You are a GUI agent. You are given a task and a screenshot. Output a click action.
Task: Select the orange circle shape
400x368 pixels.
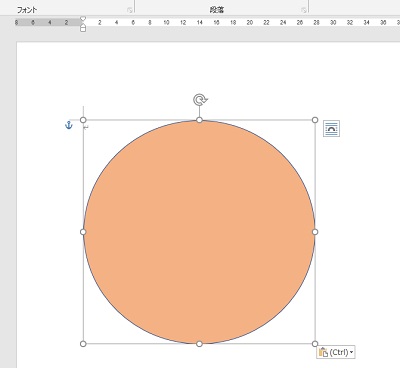[x=199, y=232]
